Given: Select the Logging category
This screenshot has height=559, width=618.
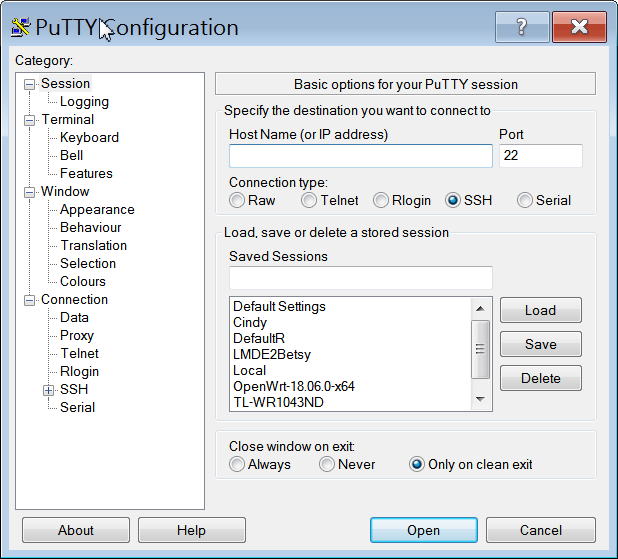Looking at the screenshot, I should (x=84, y=102).
